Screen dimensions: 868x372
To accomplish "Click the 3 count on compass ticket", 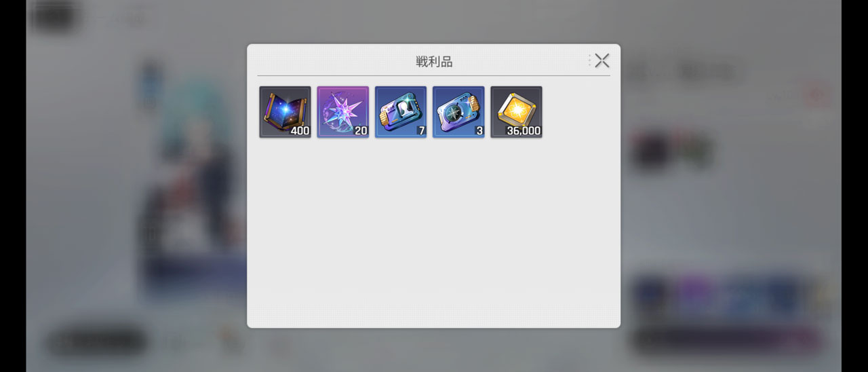I will click(479, 130).
